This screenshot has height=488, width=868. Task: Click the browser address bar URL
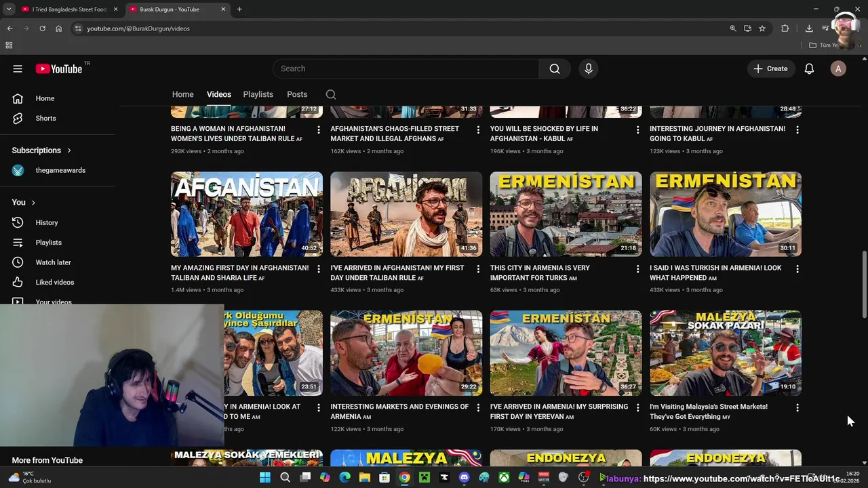tap(138, 28)
